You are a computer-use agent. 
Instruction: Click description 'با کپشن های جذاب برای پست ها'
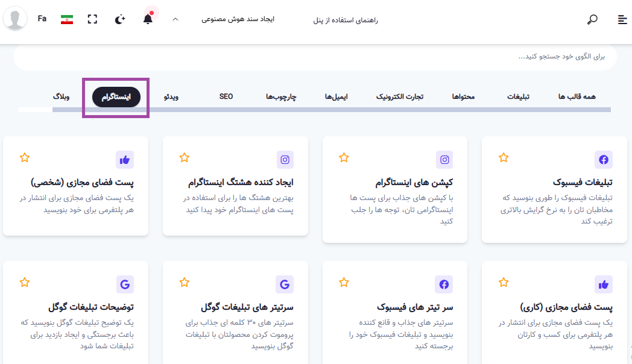[402, 198]
